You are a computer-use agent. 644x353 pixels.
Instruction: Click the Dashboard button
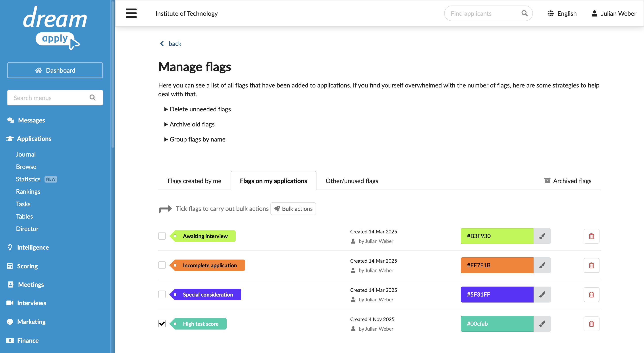click(55, 70)
